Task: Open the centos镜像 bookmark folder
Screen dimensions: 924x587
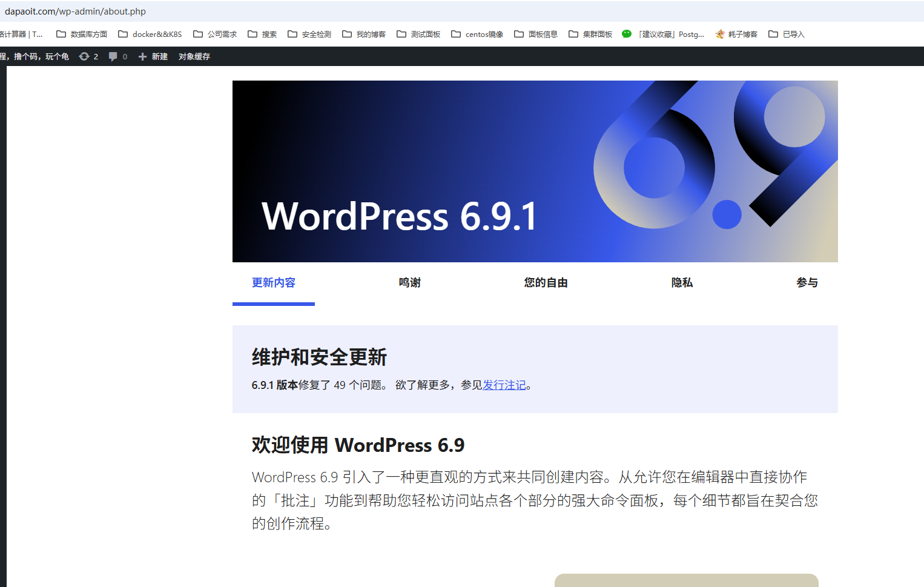Action: [x=477, y=35]
